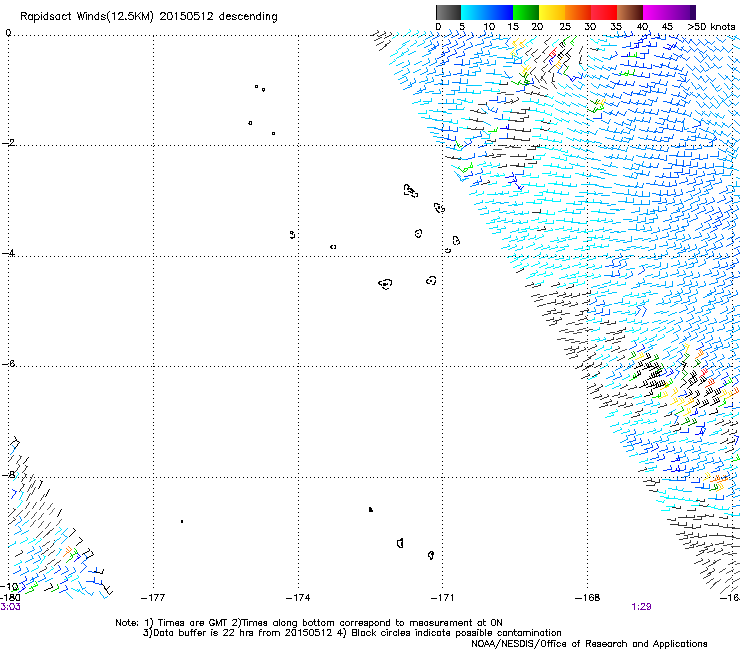
Task: Click the purple '3:03' pass time
Action: [x=10, y=607]
